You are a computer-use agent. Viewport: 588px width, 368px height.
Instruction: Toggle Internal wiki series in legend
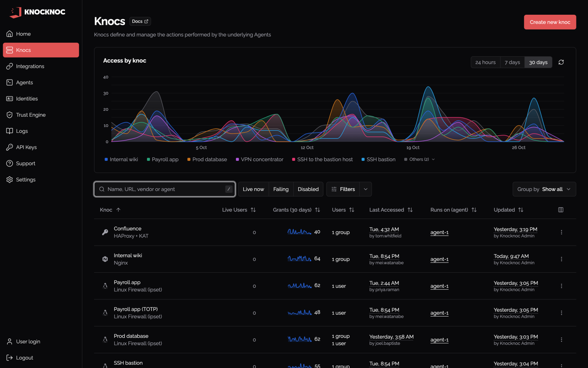(x=121, y=159)
